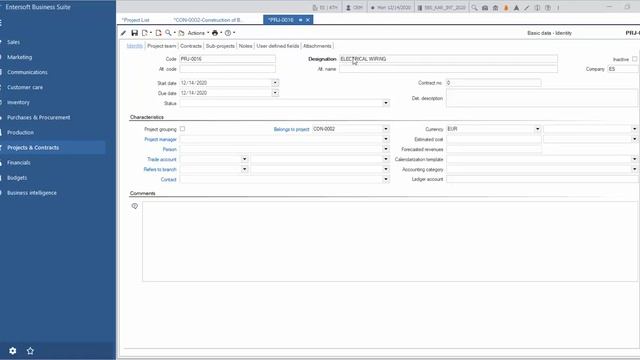
Task: Click the Trade account link label
Action: pyautogui.click(x=162, y=160)
